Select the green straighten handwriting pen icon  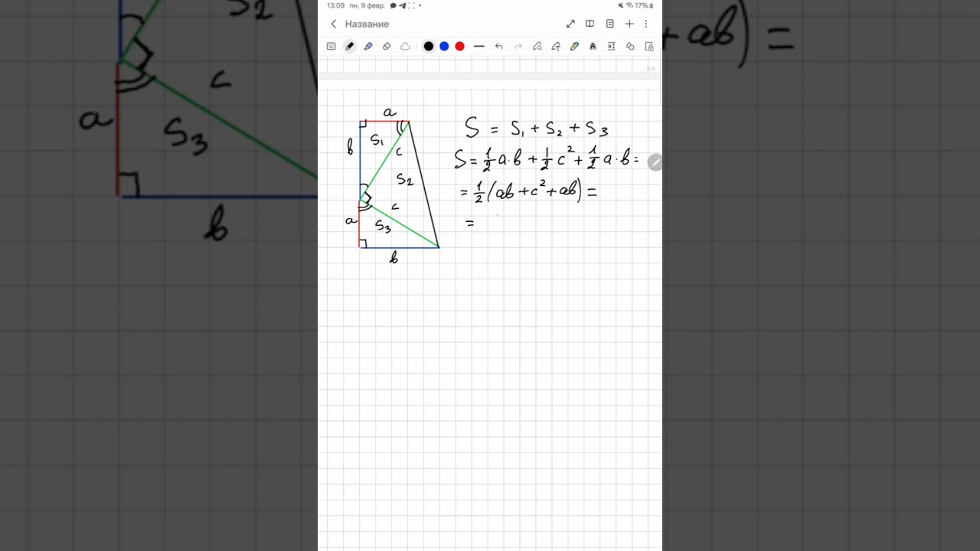574,47
